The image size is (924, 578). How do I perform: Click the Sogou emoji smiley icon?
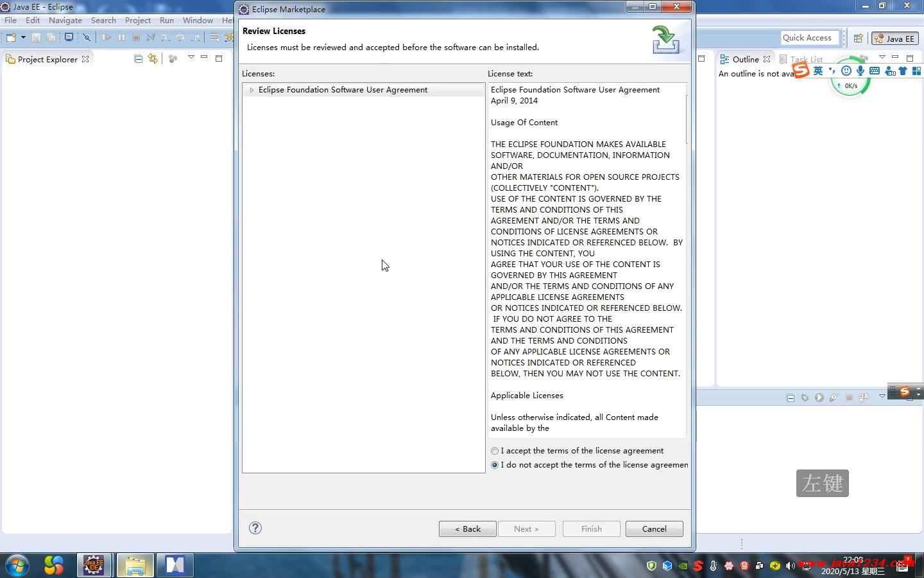(846, 71)
